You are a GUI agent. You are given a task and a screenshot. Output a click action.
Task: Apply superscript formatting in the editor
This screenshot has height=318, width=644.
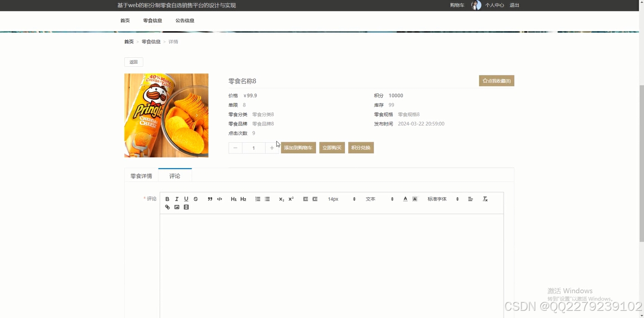point(290,199)
